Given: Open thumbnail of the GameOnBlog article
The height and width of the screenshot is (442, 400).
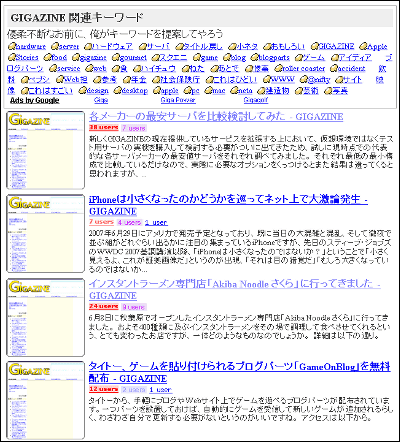Looking at the screenshot, I should coord(46,400).
